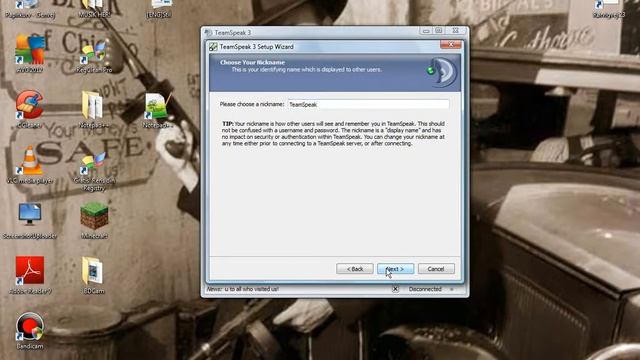Dismiss the news ticker with its X icon
Image resolution: width=640 pixels, height=360 pixels.
tap(395, 289)
